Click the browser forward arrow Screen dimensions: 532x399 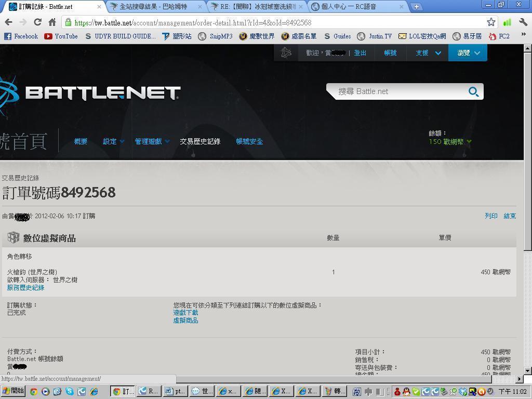tap(23, 22)
